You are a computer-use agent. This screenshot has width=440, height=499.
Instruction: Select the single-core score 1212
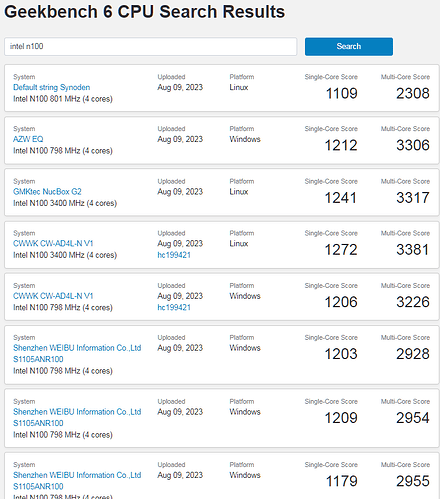click(341, 145)
